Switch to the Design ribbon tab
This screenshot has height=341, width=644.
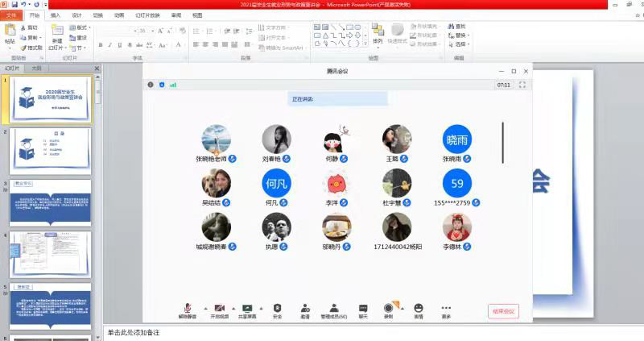[x=76, y=15]
